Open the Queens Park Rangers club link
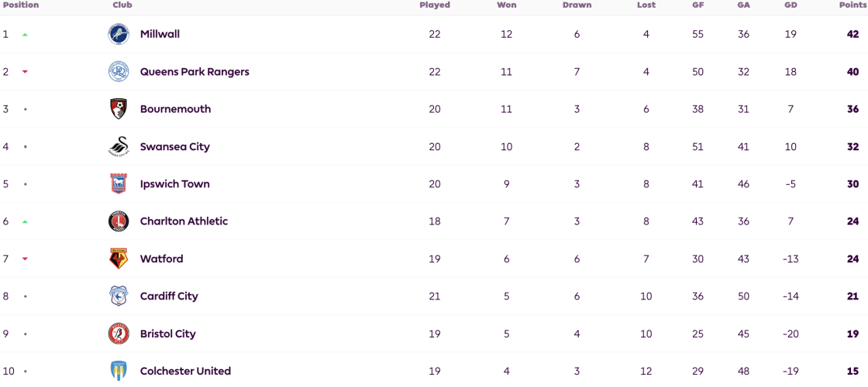The height and width of the screenshot is (387, 868). pyautogui.click(x=195, y=72)
